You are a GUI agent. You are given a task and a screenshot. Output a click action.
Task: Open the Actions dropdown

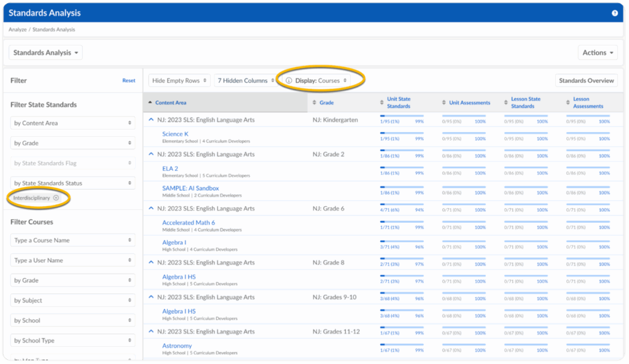597,53
